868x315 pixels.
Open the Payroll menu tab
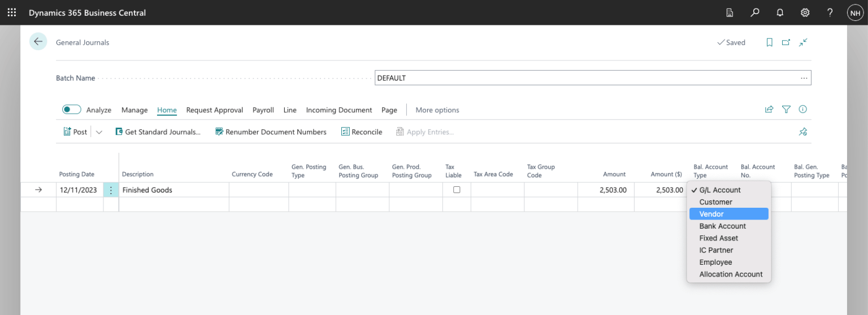pyautogui.click(x=263, y=110)
